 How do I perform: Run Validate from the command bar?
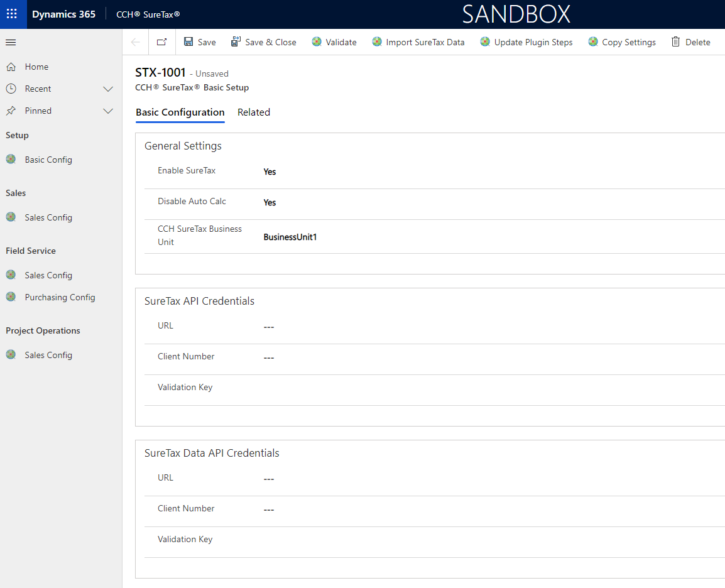341,43
